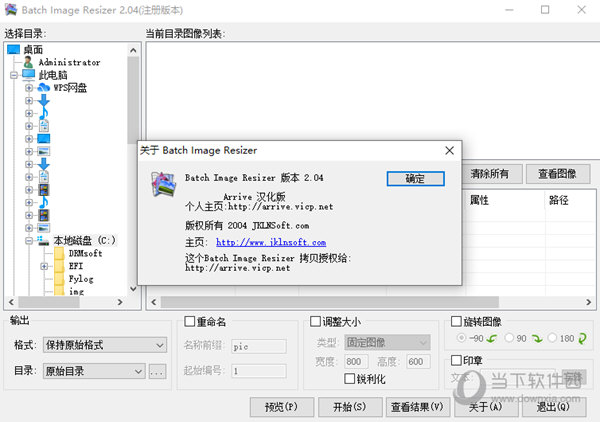Expand the WPS网盘 tree node

29,88
